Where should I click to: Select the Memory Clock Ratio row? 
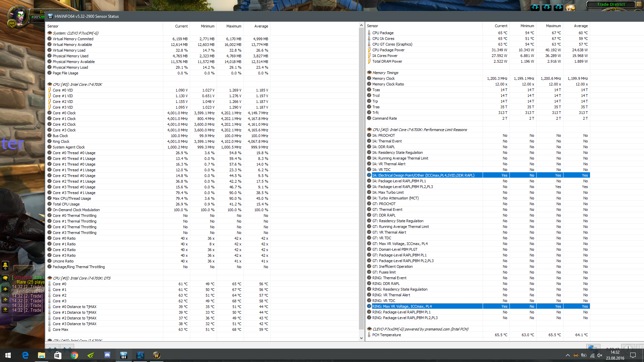(x=478, y=84)
